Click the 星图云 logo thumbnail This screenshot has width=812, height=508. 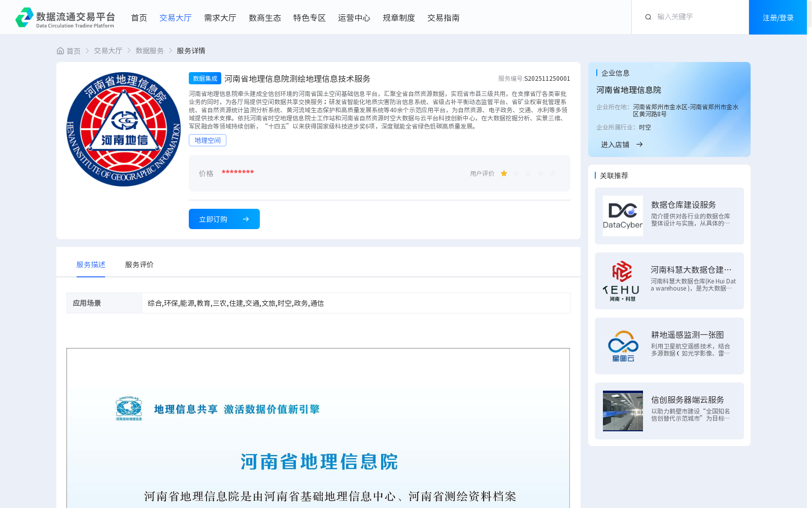pos(623,346)
